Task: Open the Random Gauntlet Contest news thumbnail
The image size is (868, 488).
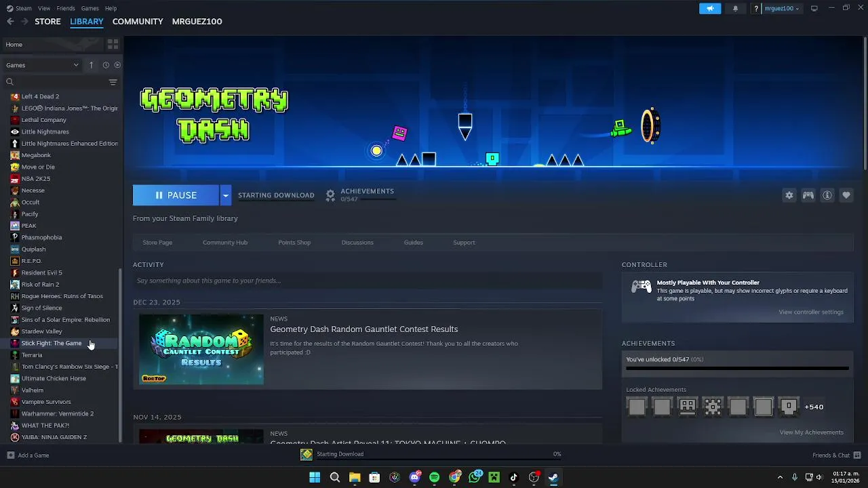Action: point(201,349)
